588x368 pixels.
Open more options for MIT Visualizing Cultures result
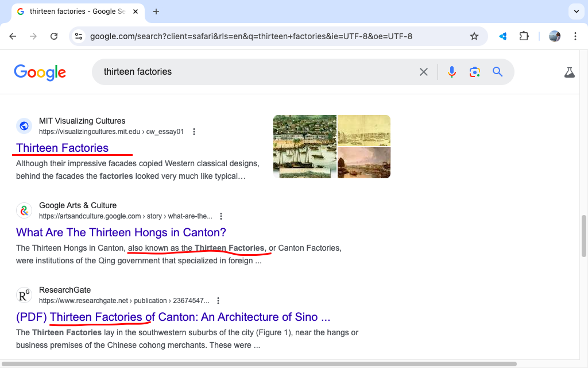(194, 132)
